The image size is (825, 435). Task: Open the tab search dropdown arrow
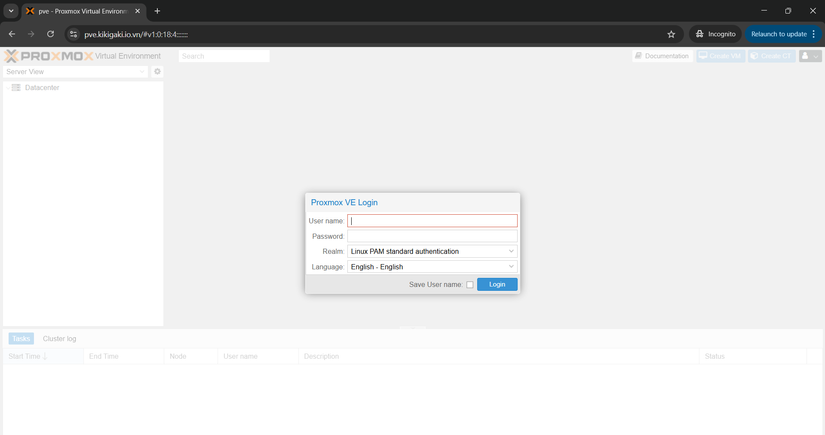pos(11,11)
